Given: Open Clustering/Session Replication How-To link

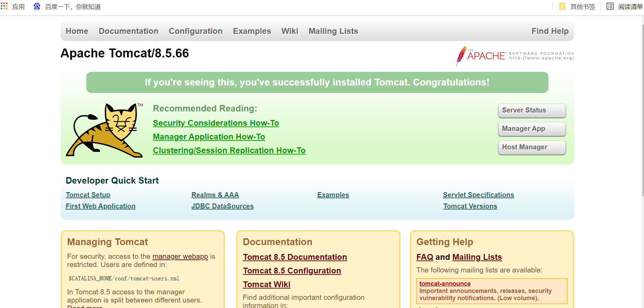Looking at the screenshot, I should (229, 150).
